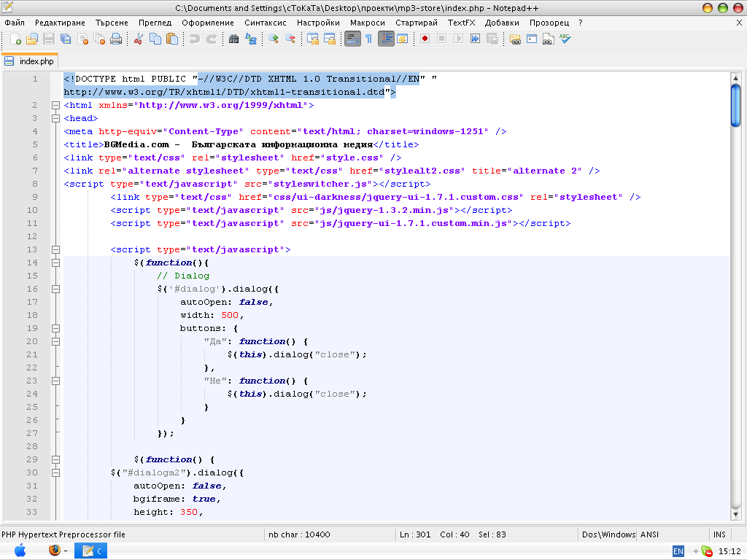Click the Zoom in magnifier icon

click(x=274, y=39)
